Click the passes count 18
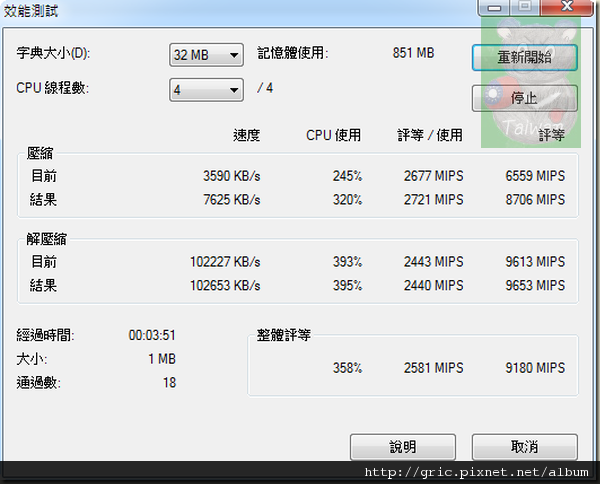 click(x=170, y=383)
